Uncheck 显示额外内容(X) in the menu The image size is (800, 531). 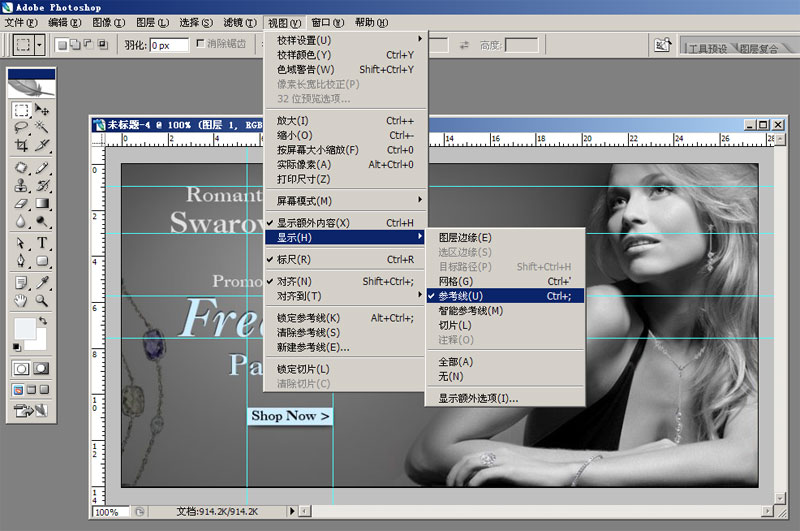[313, 222]
